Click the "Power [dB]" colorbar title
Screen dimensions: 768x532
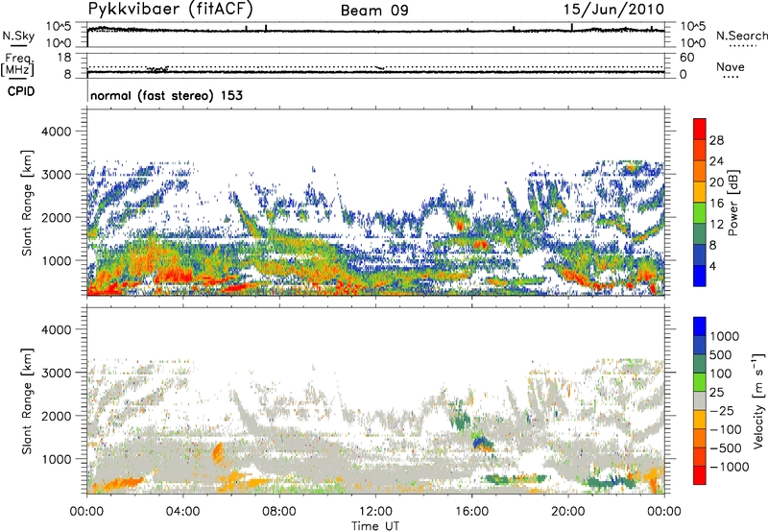(x=732, y=203)
